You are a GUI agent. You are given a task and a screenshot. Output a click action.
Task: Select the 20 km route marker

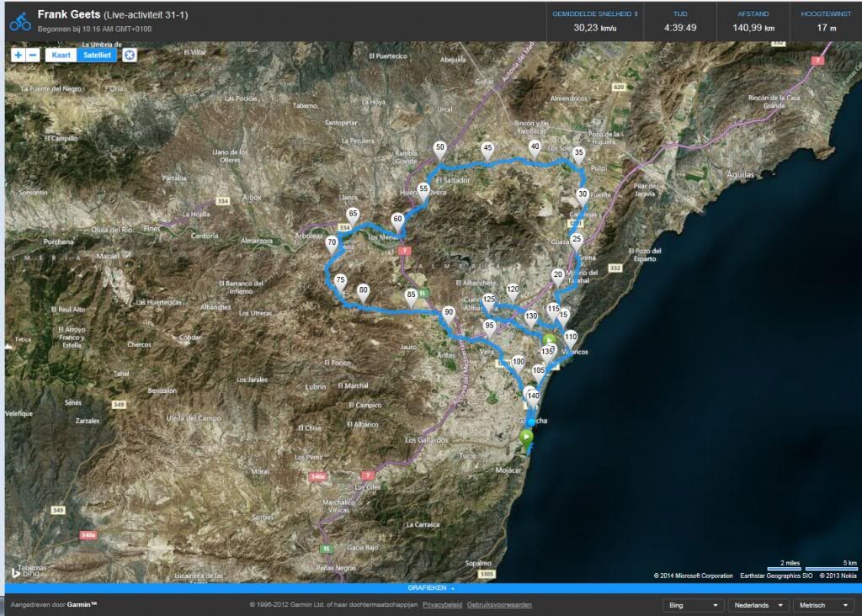point(558,277)
